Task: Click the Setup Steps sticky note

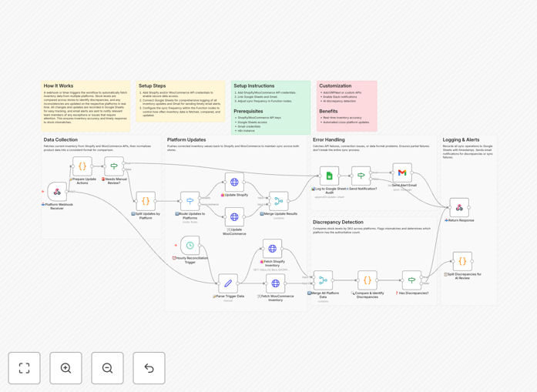Action: point(180,102)
